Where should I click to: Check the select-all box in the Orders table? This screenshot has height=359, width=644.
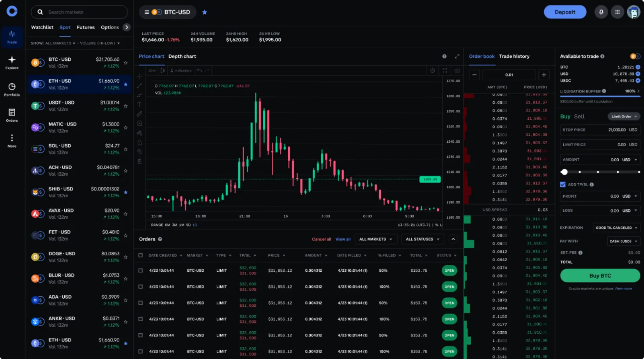tap(140, 255)
